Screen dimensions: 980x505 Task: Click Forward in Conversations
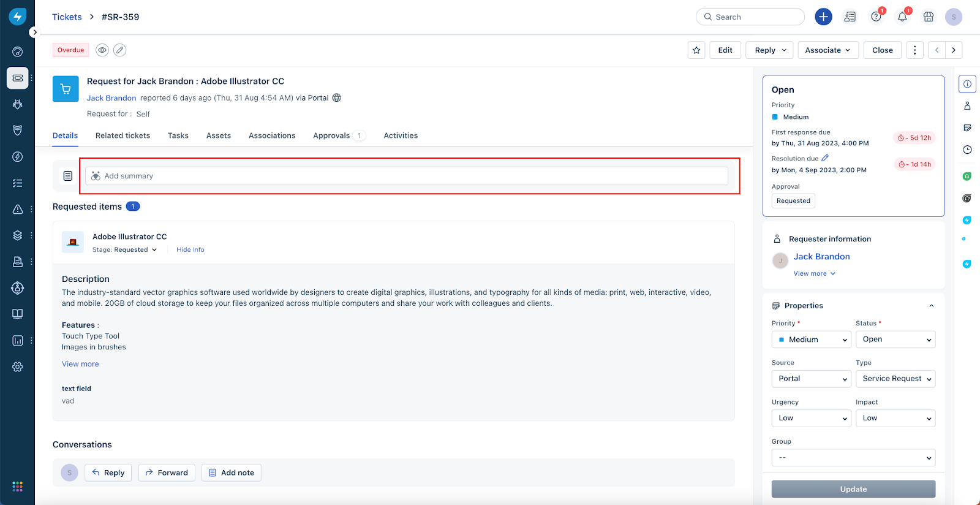(x=167, y=473)
